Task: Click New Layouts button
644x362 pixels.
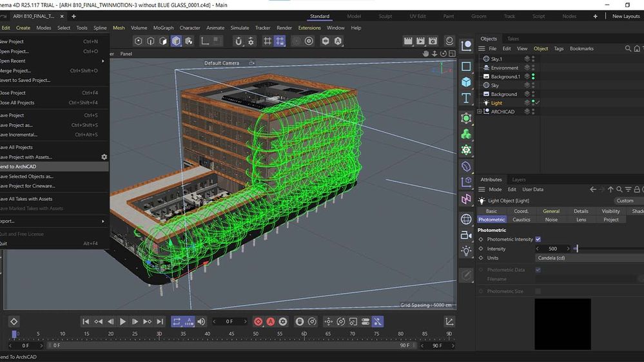Action: pos(626,16)
